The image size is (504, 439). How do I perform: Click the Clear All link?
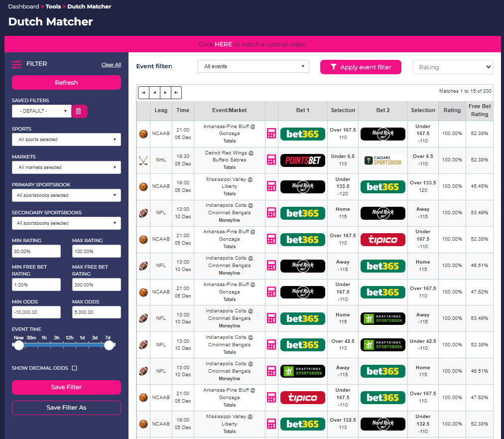(111, 65)
